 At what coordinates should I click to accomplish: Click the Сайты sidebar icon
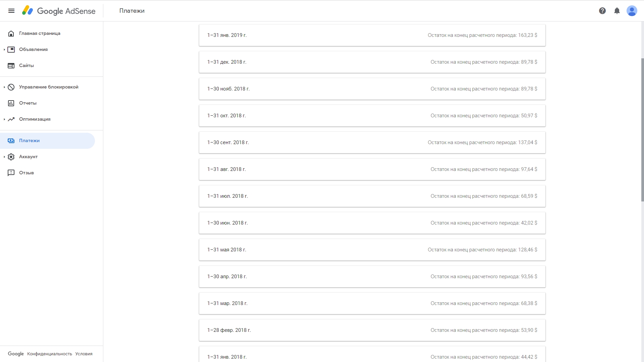point(11,66)
